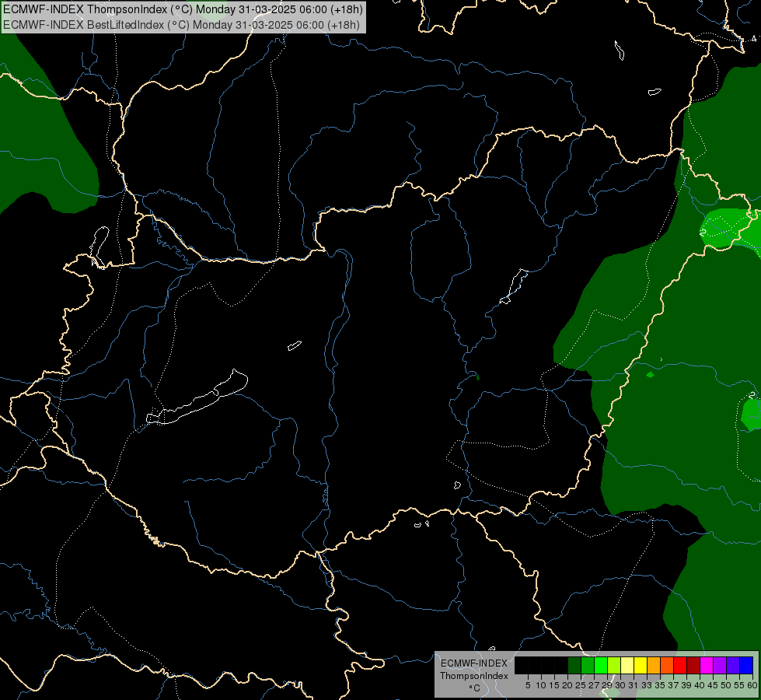The image size is (761, 700).
Task: Click the legend tick value '5'
Action: pyautogui.click(x=528, y=685)
